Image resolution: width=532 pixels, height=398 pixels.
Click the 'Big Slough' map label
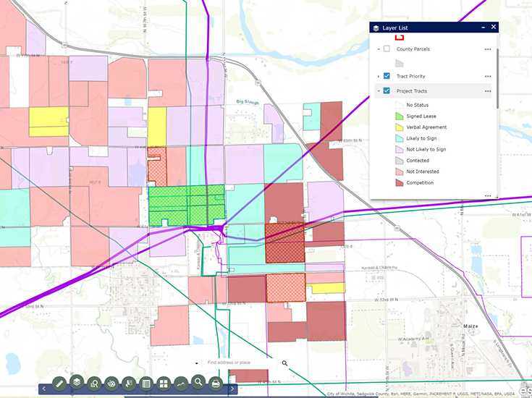pos(248,102)
